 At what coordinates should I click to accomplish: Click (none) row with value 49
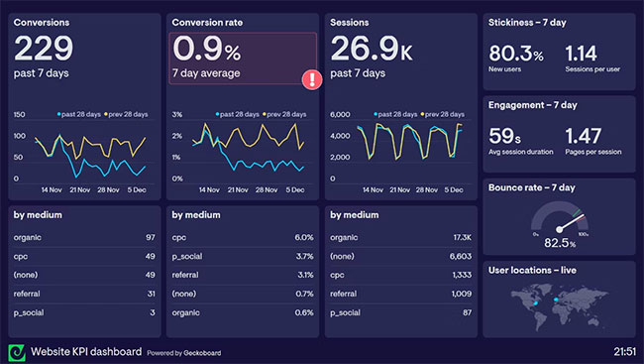(84, 275)
